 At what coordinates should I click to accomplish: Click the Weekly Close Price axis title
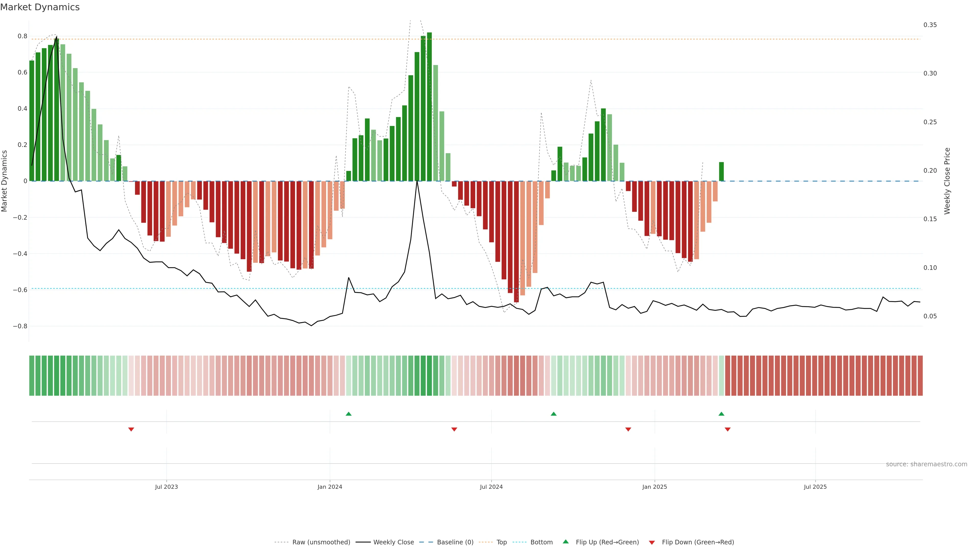click(947, 181)
